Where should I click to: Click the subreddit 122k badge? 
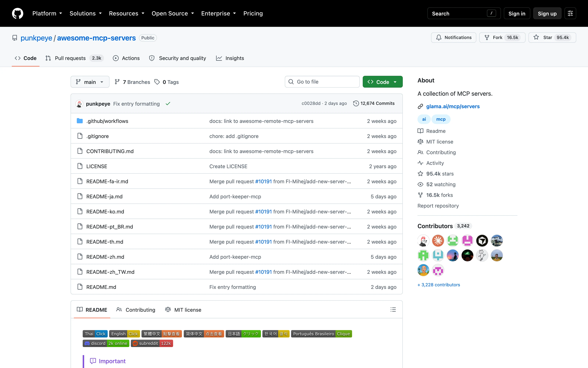152,343
